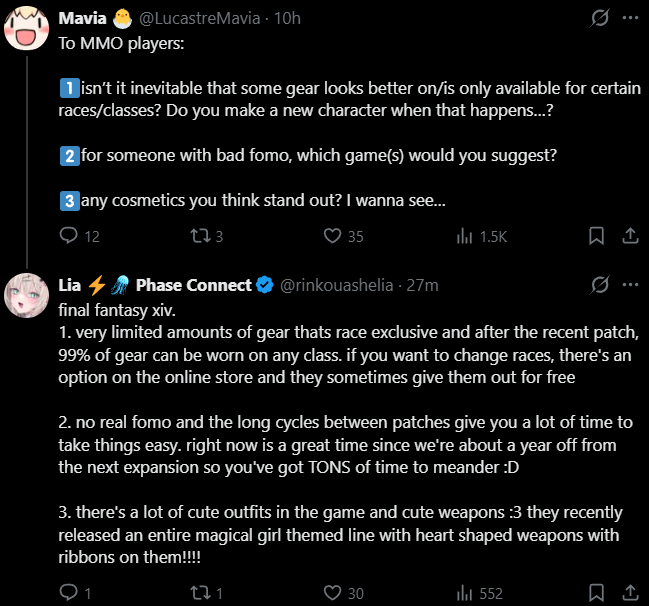This screenshot has height=606, width=649.
Task: Retweet Lia's final fantasy xiv reply
Action: click(198, 593)
